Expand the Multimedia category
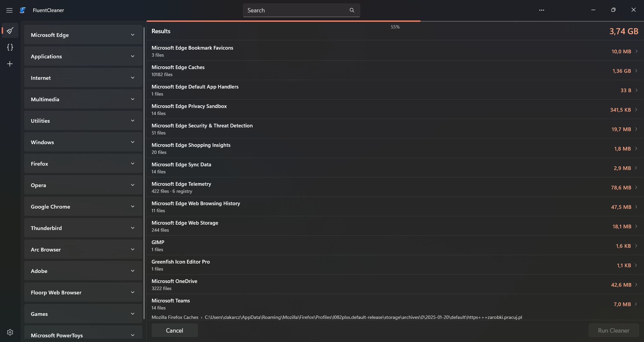This screenshot has height=342, width=644. (83, 99)
